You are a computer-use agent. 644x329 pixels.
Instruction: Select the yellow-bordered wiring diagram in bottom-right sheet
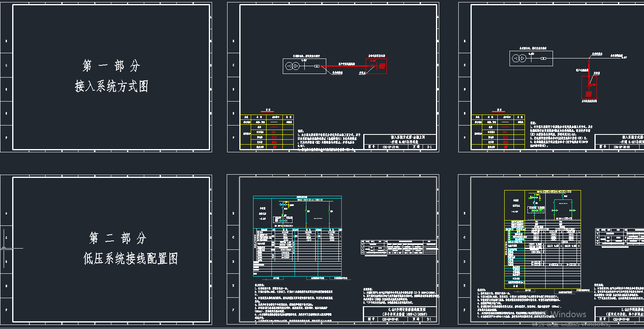(542, 240)
